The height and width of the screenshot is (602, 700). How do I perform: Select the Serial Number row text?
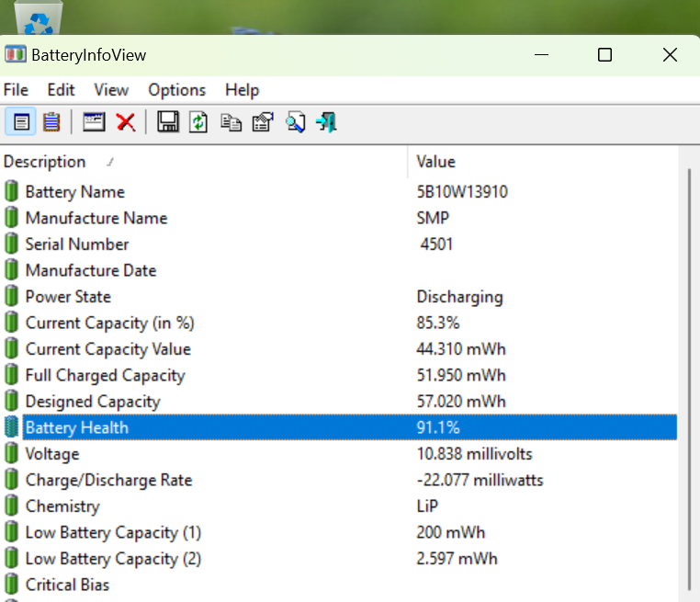click(x=77, y=244)
